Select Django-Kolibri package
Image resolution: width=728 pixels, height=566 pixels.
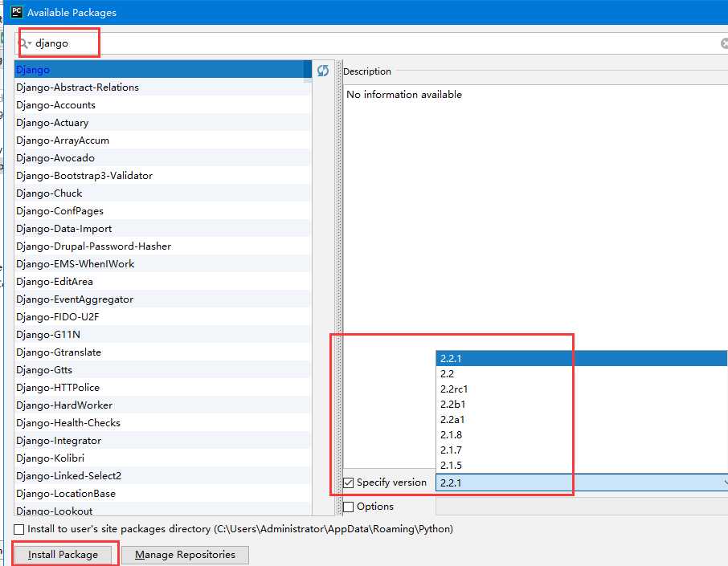162,458
